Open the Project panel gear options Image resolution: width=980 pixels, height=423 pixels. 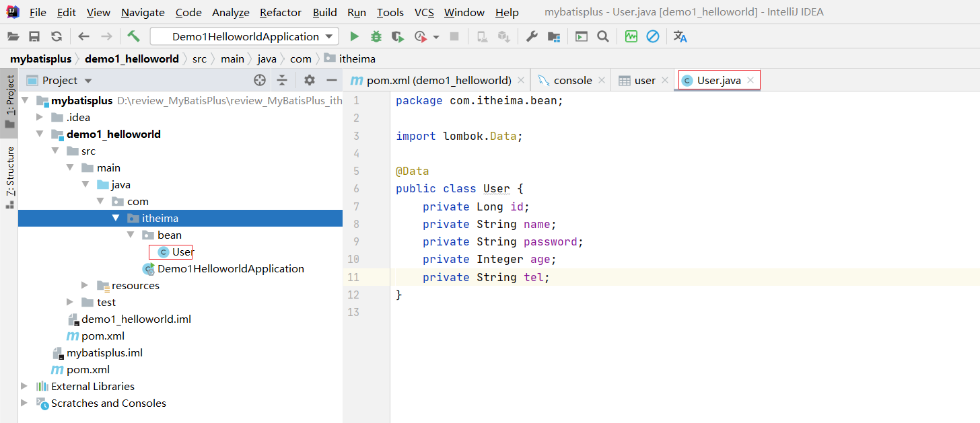pyautogui.click(x=309, y=81)
